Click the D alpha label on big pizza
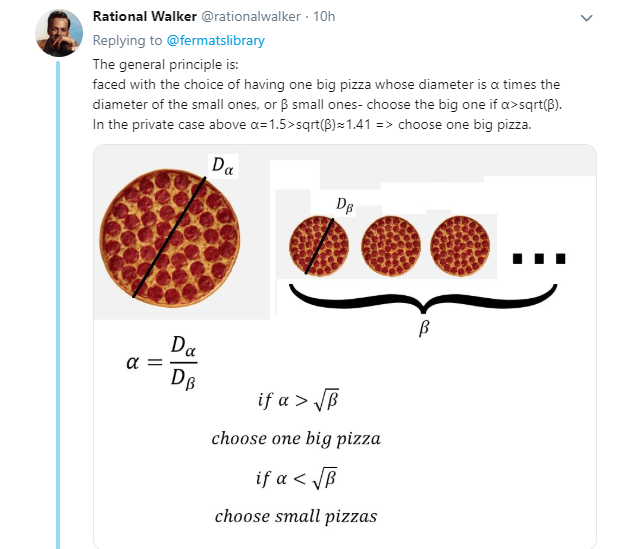This screenshot has height=549, width=627. click(222, 166)
